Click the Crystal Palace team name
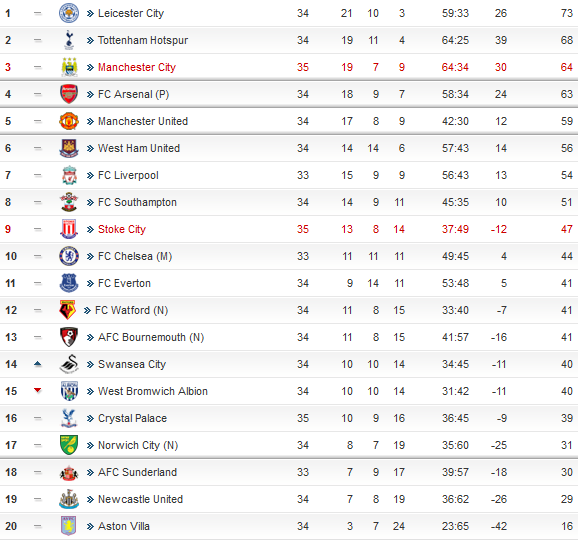This screenshot has height=542, width=578. point(132,418)
